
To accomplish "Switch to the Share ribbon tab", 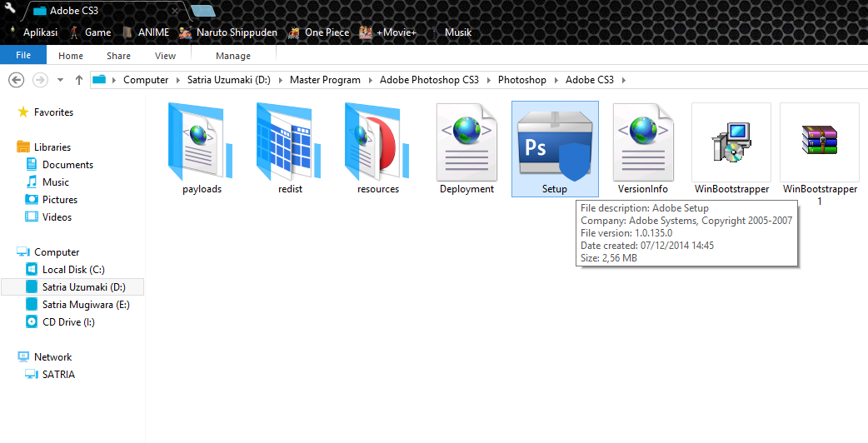I will pyautogui.click(x=118, y=56).
